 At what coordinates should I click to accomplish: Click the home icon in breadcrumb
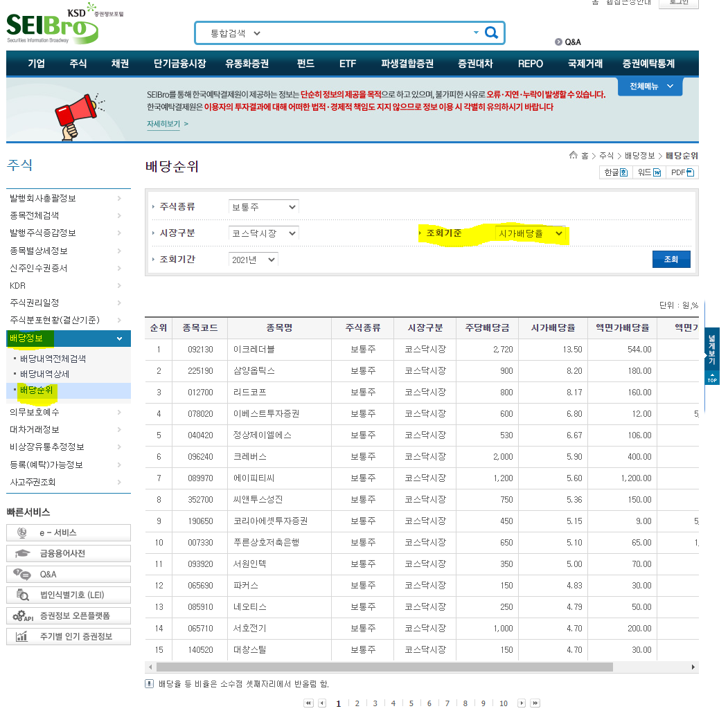574,155
